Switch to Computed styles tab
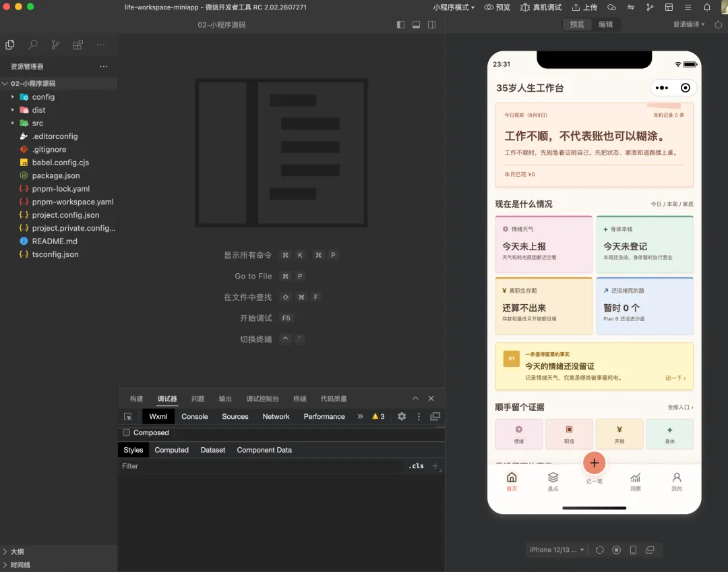Viewport: 728px width, 572px height. click(x=171, y=450)
